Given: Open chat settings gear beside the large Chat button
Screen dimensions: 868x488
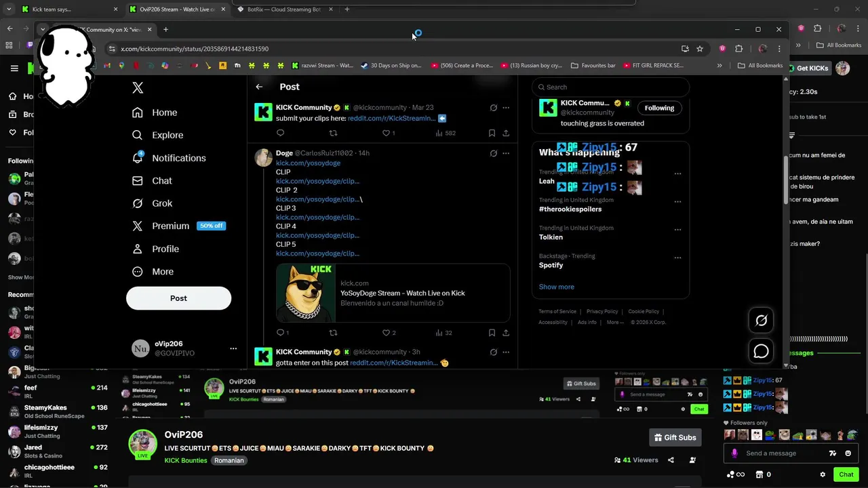Looking at the screenshot, I should pos(823,474).
